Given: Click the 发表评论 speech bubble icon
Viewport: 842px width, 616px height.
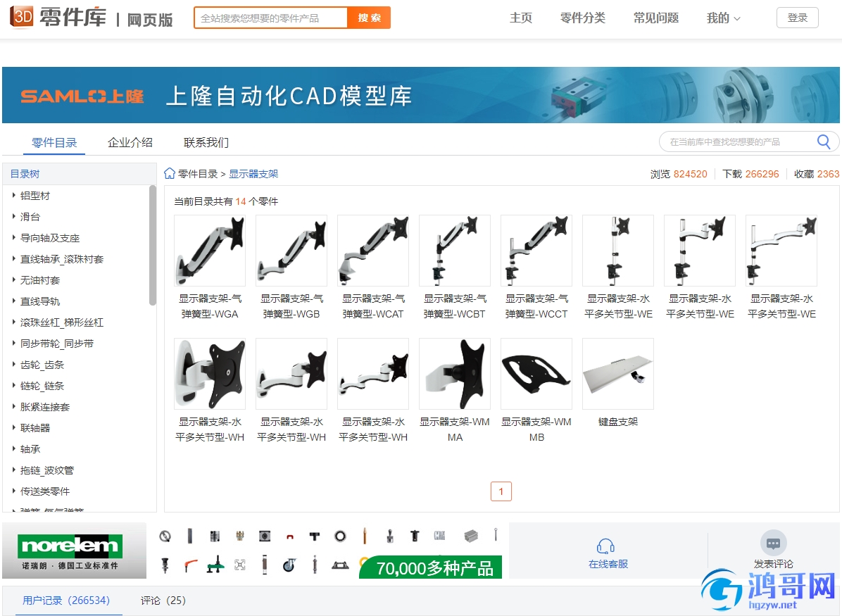Looking at the screenshot, I should click(773, 543).
